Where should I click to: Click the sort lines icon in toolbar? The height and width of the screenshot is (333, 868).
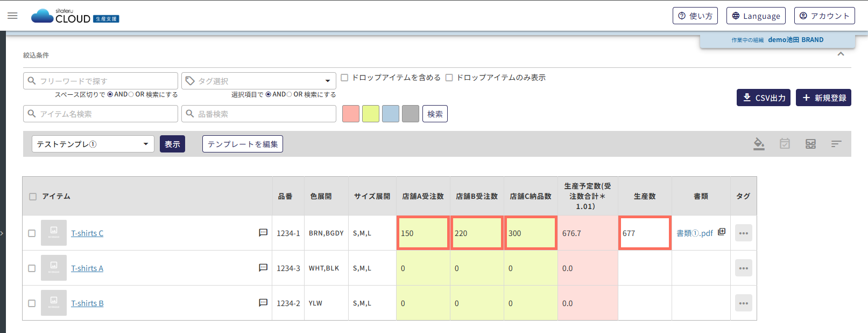coord(836,144)
